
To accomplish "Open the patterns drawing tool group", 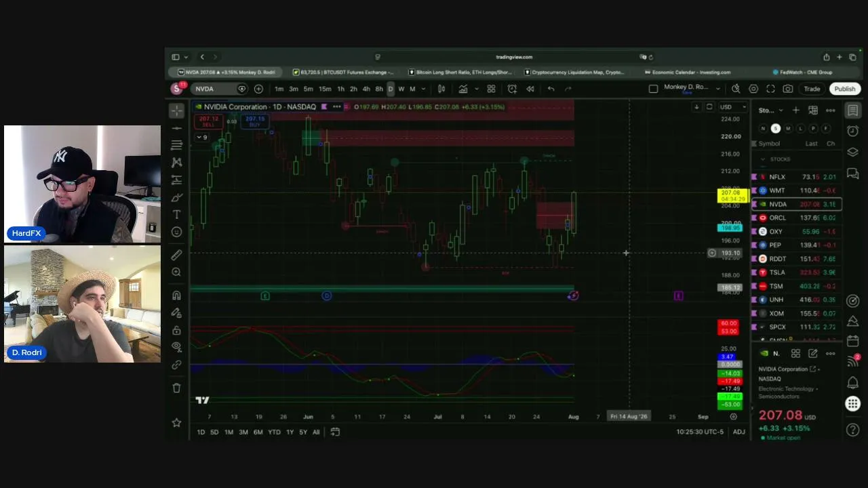I will pos(177,163).
